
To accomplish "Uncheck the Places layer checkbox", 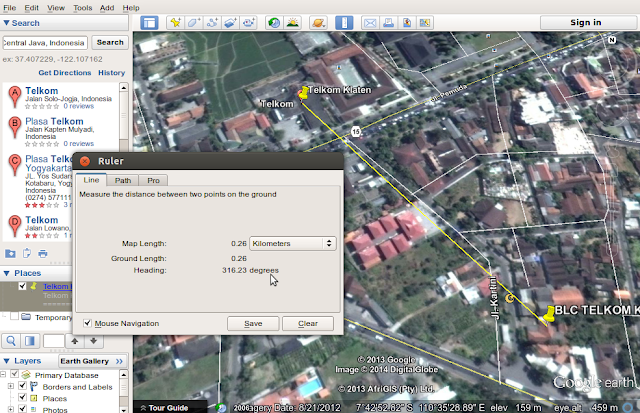I will [x=22, y=397].
